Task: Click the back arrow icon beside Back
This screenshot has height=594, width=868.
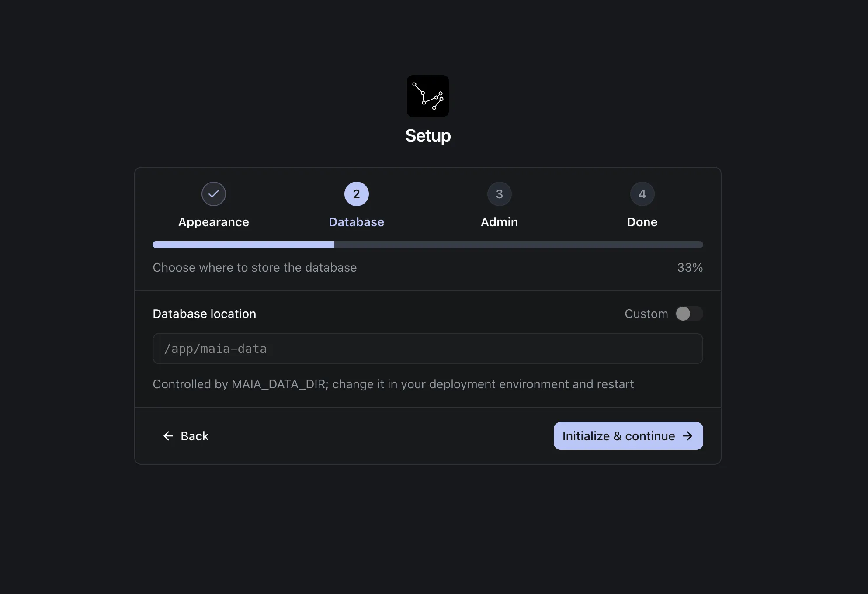Action: 168,435
